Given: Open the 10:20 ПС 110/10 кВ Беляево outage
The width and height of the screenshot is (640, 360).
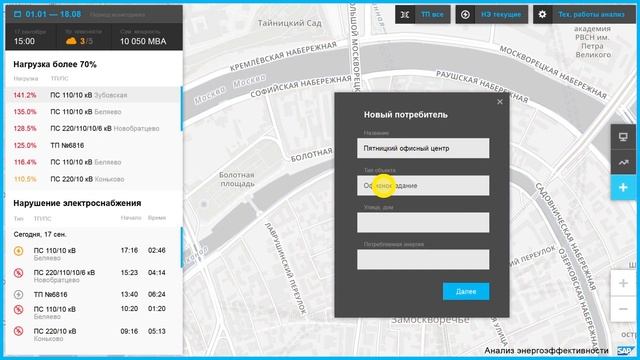Looking at the screenshot, I should 93,313.
